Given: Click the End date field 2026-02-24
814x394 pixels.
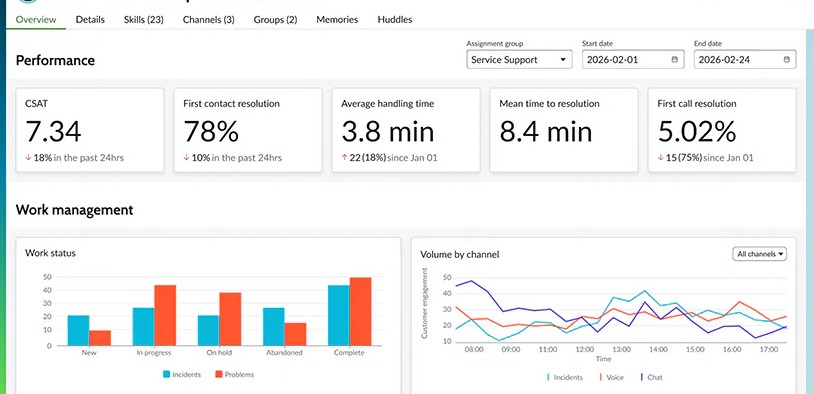Looking at the screenshot, I should 744,60.
